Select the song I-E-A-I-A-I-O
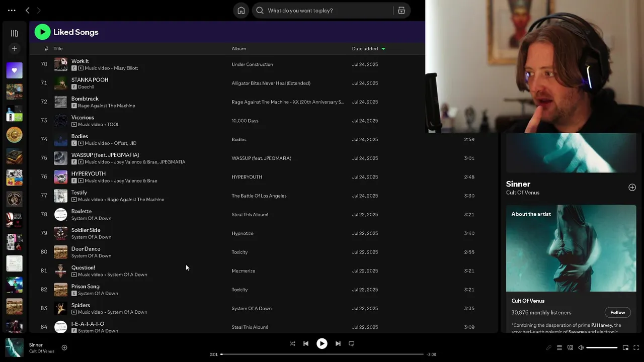644x362 pixels. tap(88, 324)
